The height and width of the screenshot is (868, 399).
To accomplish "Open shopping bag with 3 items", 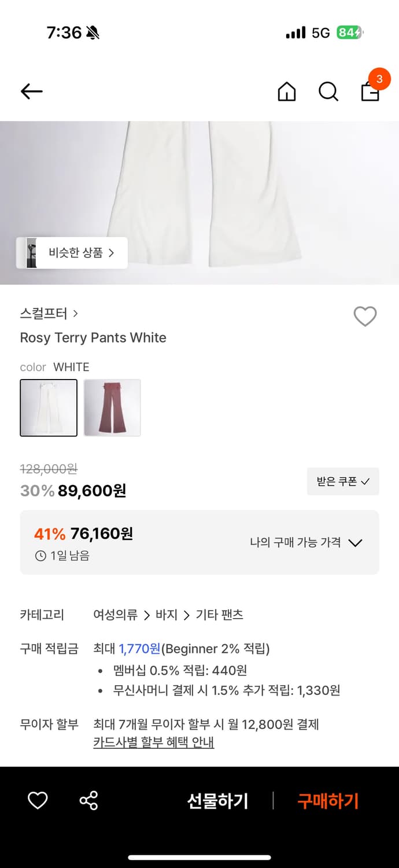I will pos(370,91).
